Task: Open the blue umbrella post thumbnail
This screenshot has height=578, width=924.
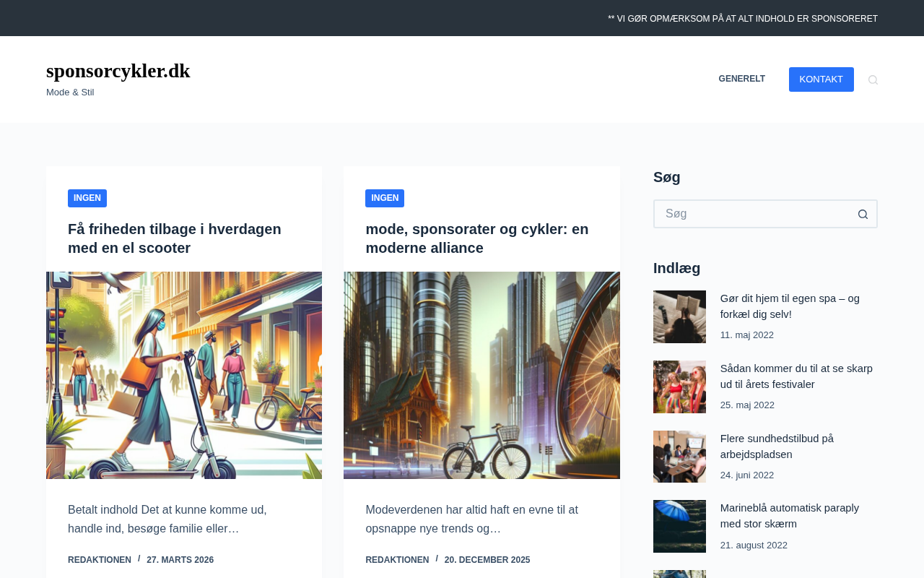Action: click(x=679, y=526)
